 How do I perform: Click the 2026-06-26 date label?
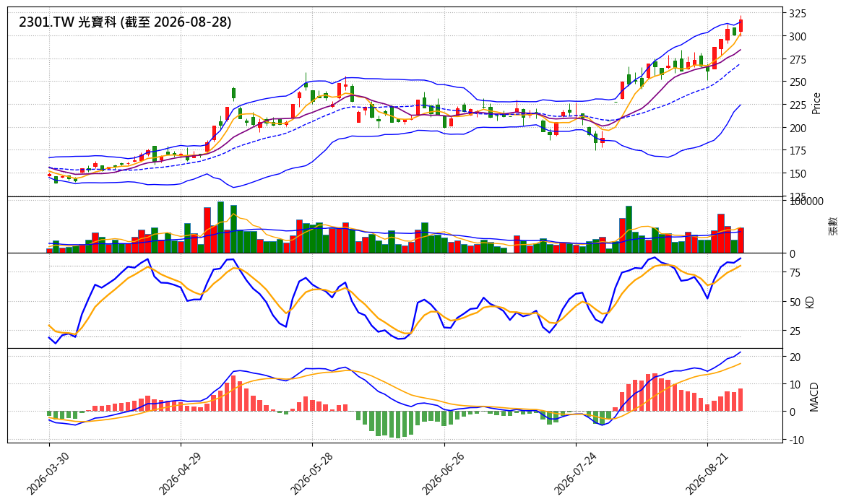(443, 473)
